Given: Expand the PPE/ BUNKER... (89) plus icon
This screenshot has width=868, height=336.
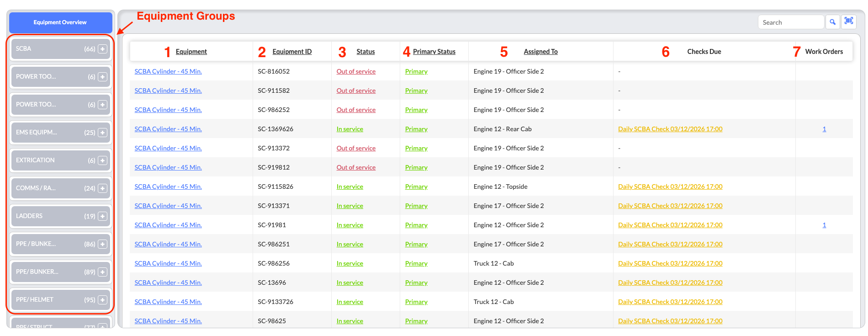Looking at the screenshot, I should 103,272.
